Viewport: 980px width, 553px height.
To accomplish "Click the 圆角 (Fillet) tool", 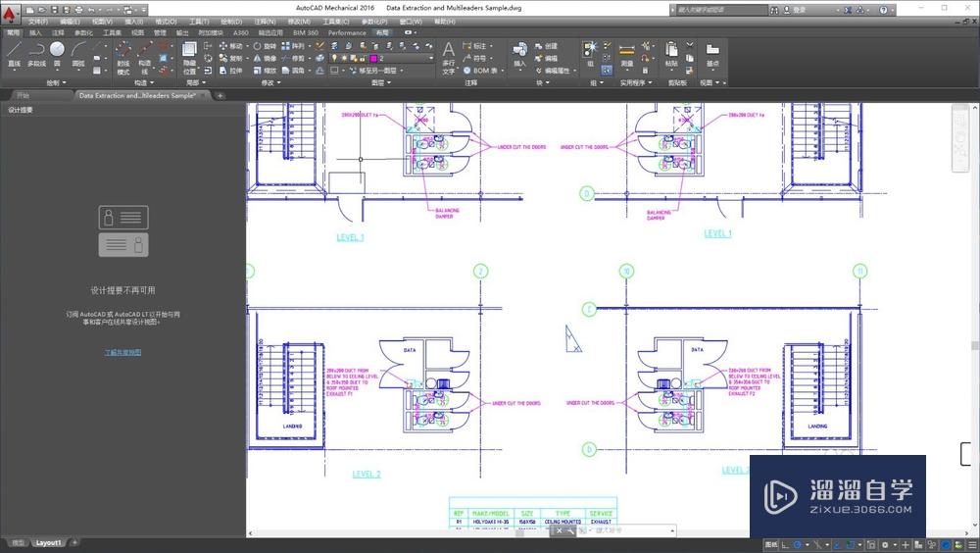I will coord(292,71).
